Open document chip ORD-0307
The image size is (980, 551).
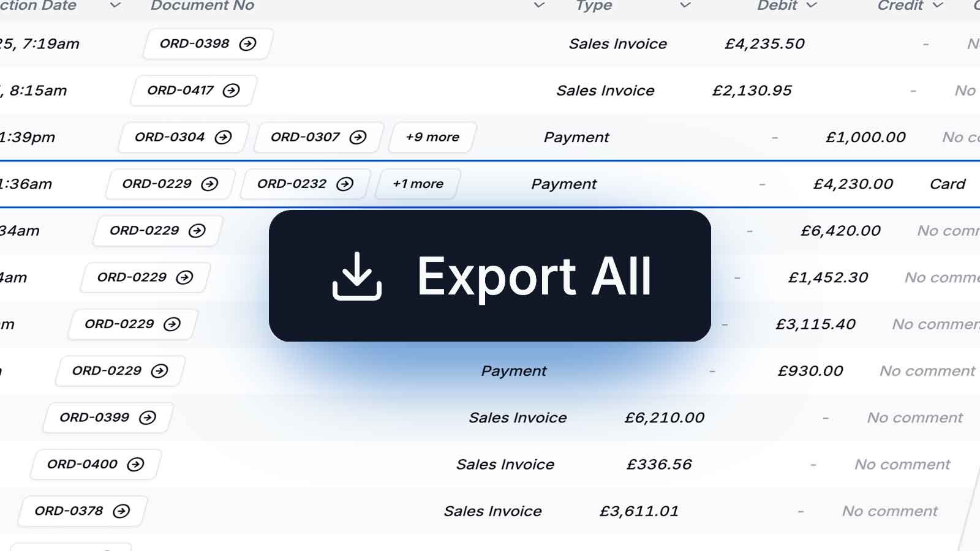pos(318,137)
